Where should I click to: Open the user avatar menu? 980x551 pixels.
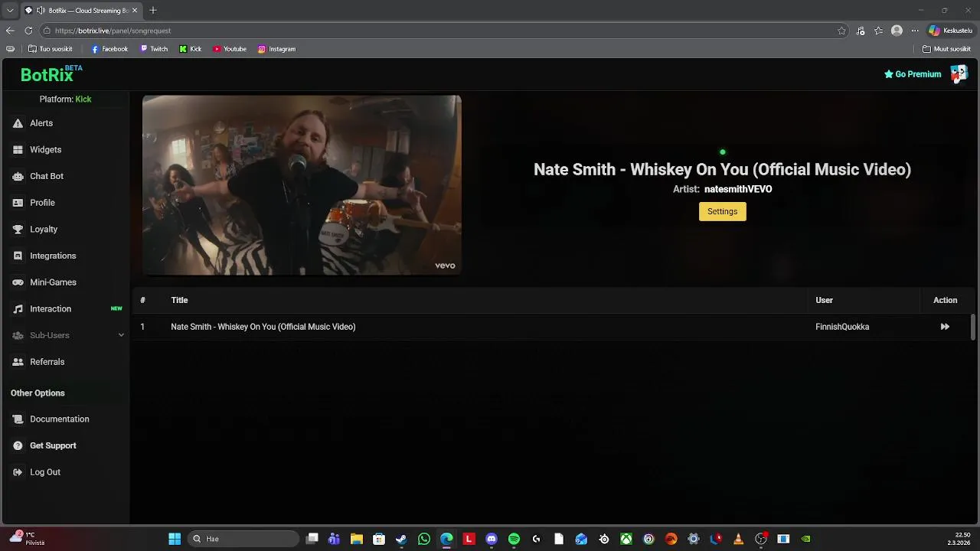pos(959,74)
